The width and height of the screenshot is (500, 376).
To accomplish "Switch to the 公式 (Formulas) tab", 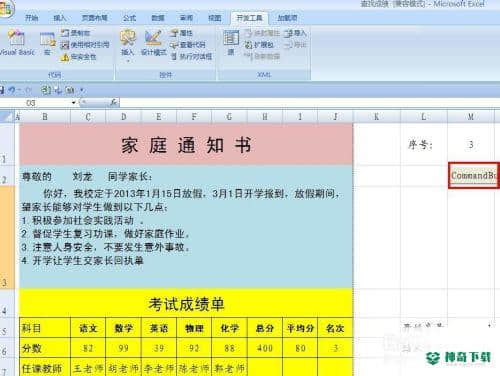I will [129, 18].
